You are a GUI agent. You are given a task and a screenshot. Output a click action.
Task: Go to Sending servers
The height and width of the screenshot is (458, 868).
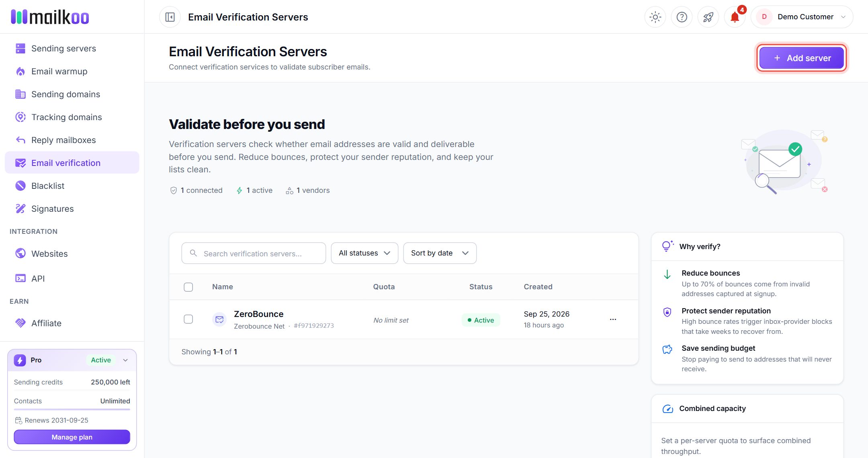pos(72,48)
